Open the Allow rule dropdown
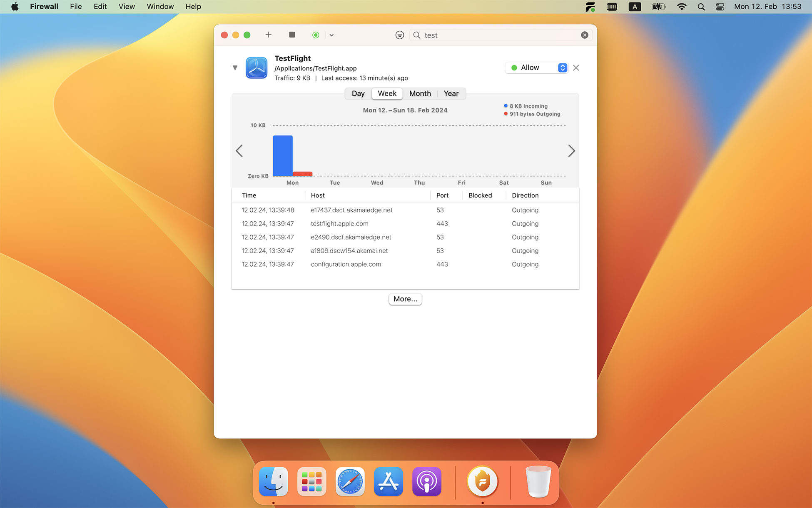Viewport: 812px width, 508px height. click(x=537, y=68)
